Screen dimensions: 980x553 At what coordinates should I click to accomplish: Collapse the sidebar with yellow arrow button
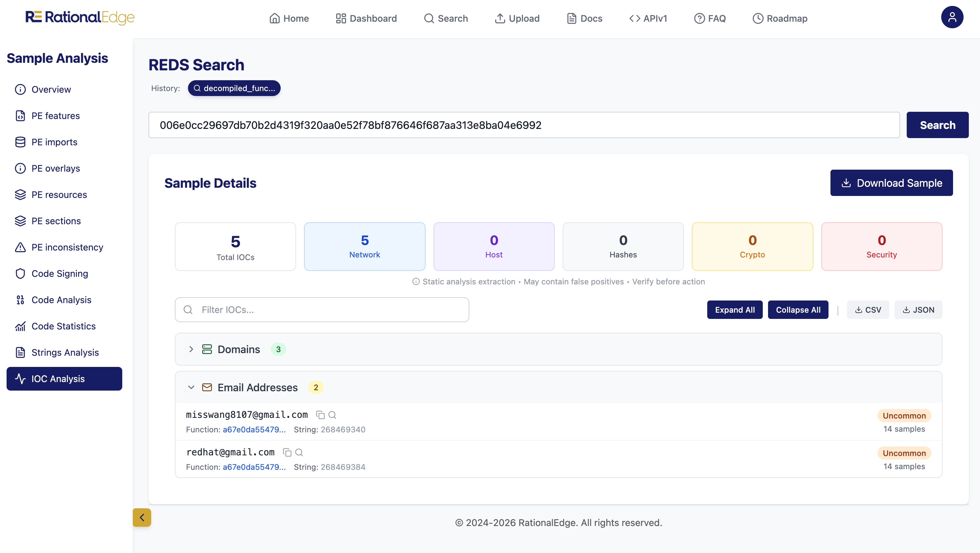coord(142,517)
